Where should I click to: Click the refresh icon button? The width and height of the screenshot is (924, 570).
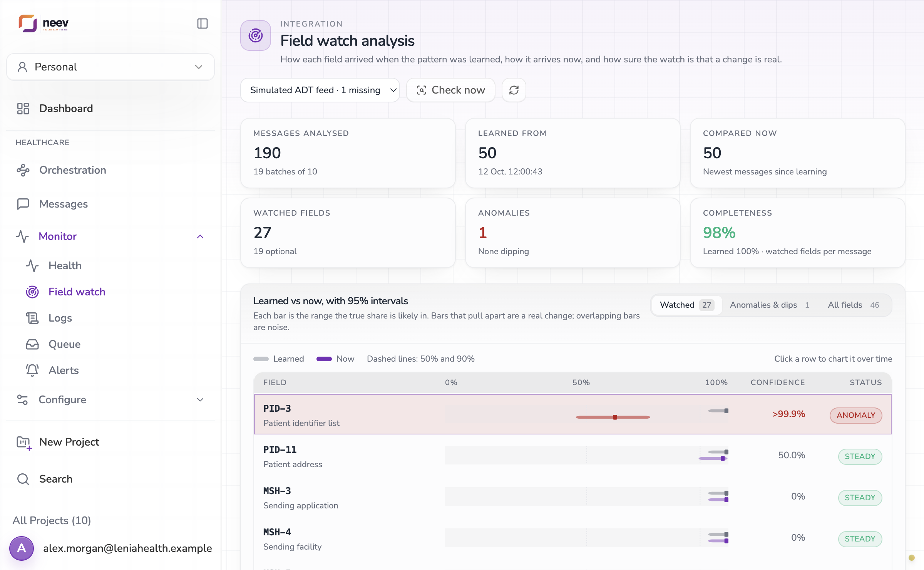click(514, 90)
